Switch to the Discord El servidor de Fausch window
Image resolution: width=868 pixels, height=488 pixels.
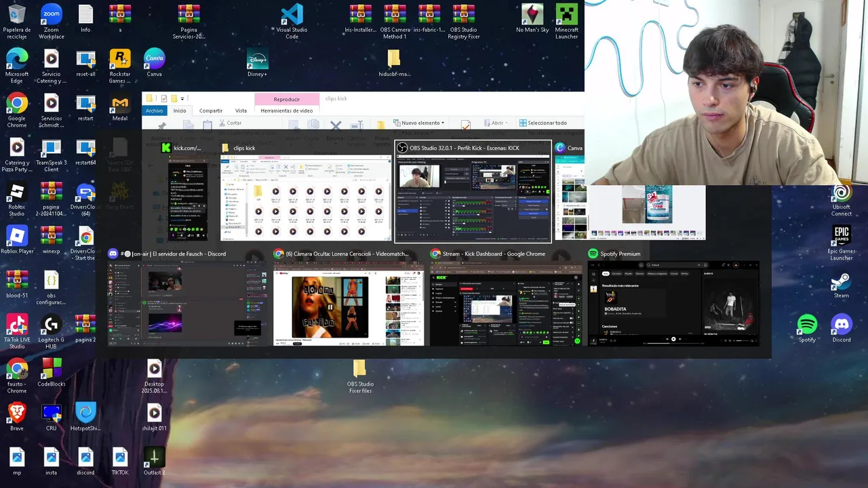pos(188,298)
